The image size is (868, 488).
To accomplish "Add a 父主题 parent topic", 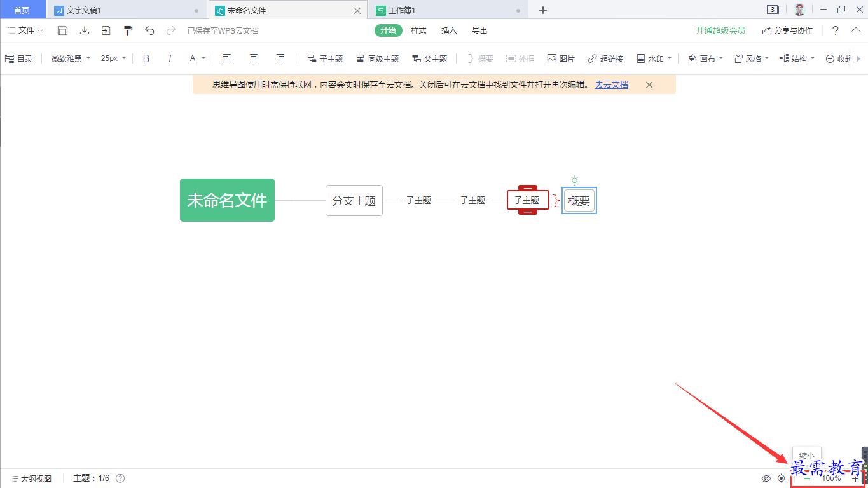I will (430, 58).
